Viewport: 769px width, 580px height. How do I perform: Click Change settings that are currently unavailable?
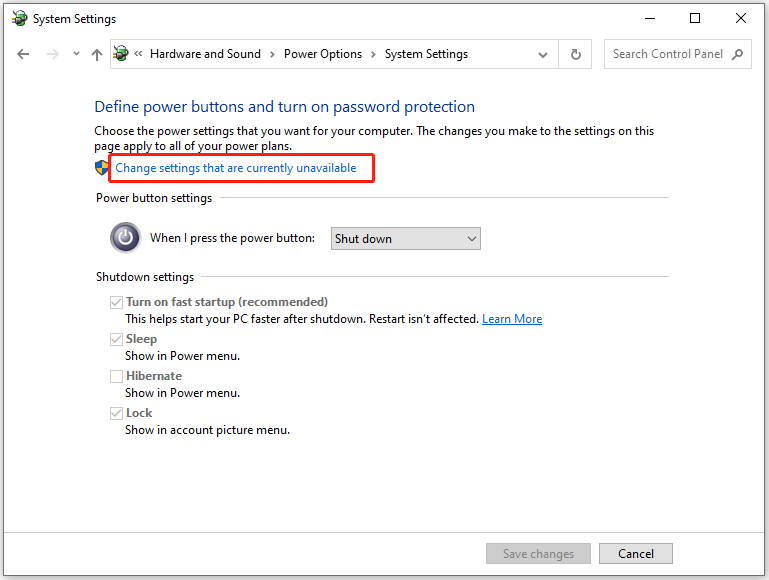click(x=235, y=168)
